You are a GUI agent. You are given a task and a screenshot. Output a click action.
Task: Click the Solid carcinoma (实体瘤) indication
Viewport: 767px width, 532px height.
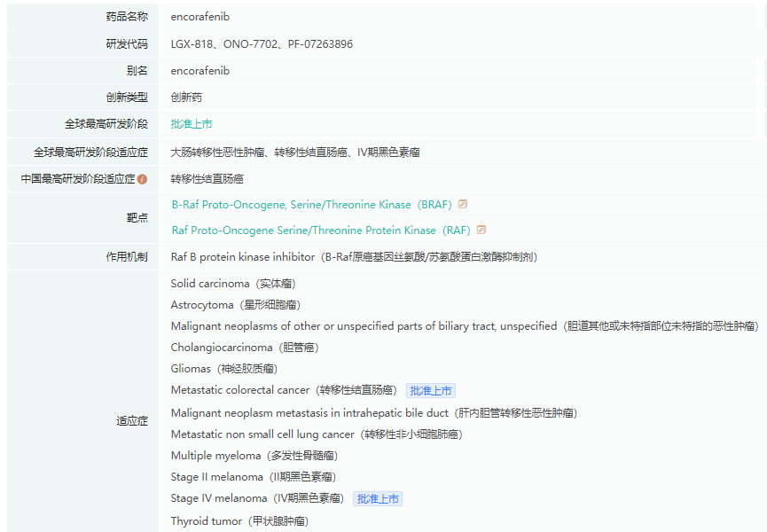(x=233, y=284)
